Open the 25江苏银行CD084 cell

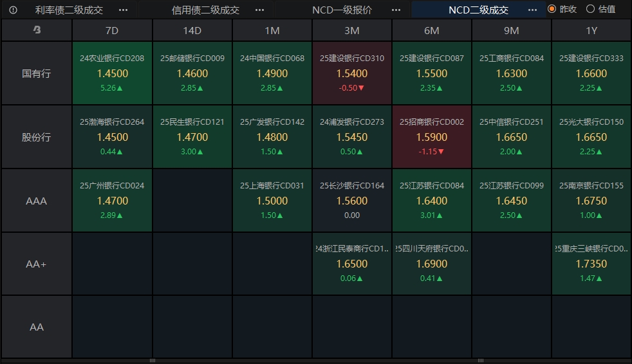432,201
